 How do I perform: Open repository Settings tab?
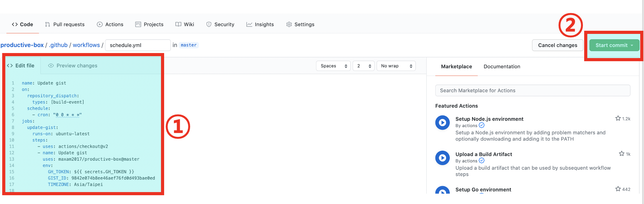pyautogui.click(x=300, y=24)
